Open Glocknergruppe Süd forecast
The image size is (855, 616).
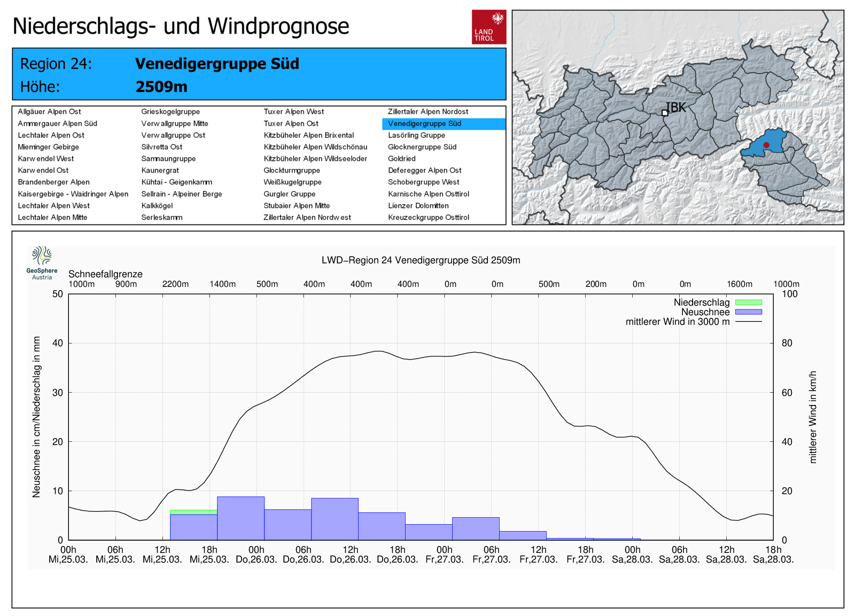tap(422, 147)
